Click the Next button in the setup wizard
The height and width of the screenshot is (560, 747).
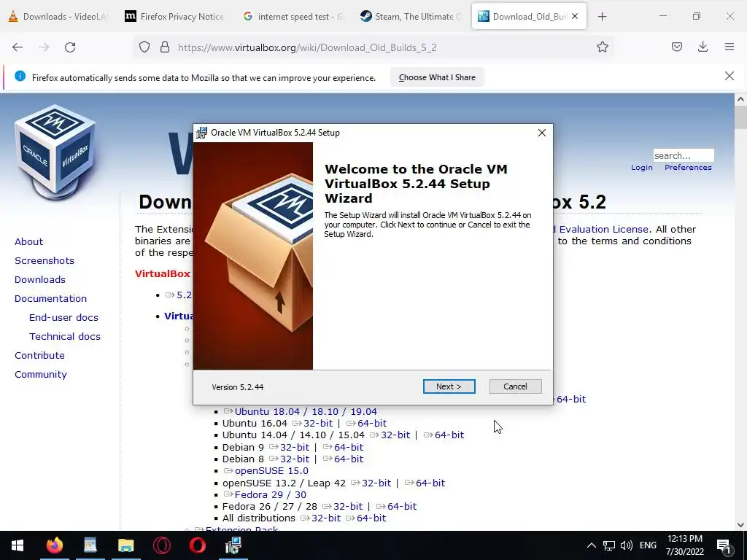[449, 386]
